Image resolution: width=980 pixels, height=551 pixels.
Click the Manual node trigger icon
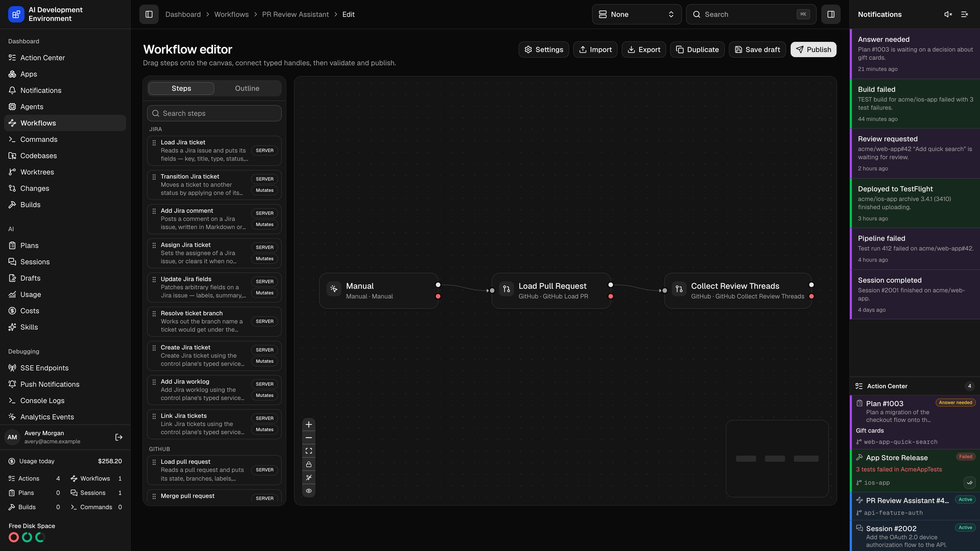pos(334,289)
